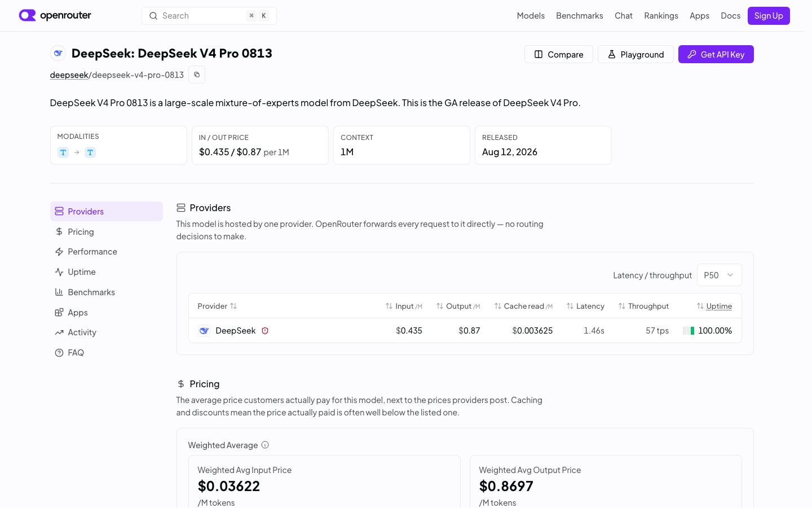Click the released date Aug 12, 2026

click(510, 152)
